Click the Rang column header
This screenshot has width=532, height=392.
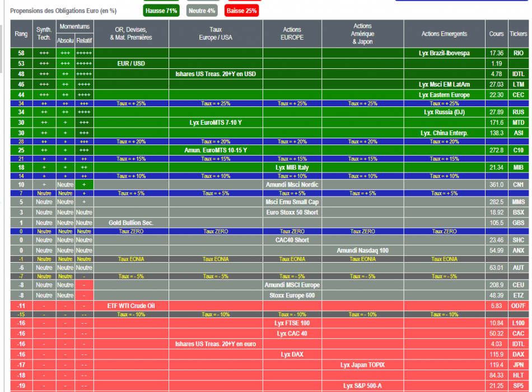click(x=21, y=34)
